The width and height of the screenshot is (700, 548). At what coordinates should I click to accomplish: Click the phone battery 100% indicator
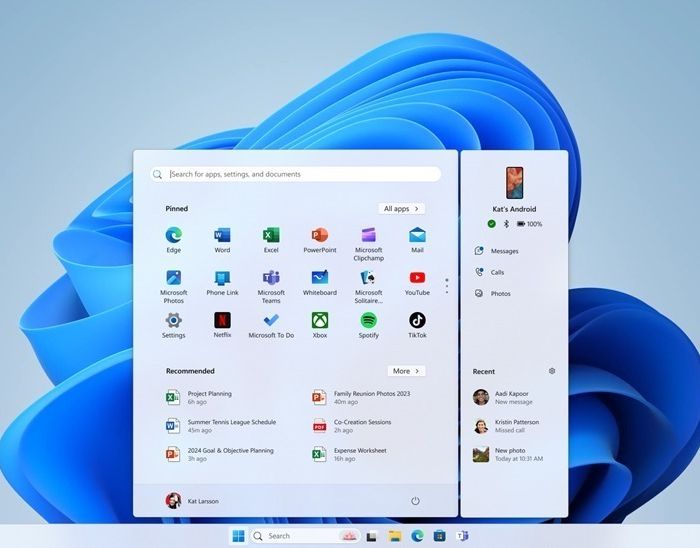click(x=529, y=224)
